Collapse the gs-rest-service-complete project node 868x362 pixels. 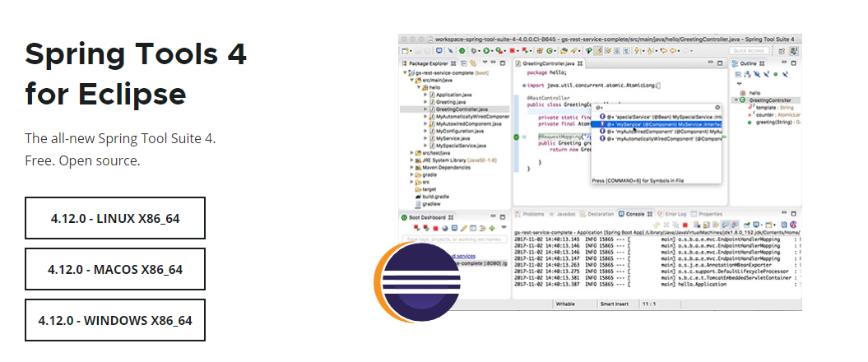click(x=405, y=72)
